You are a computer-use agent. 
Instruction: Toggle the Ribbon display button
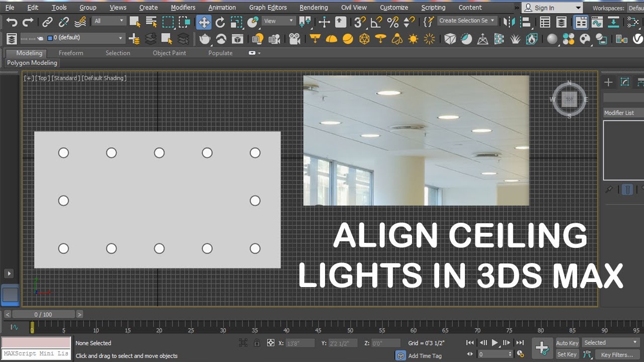pos(581,22)
